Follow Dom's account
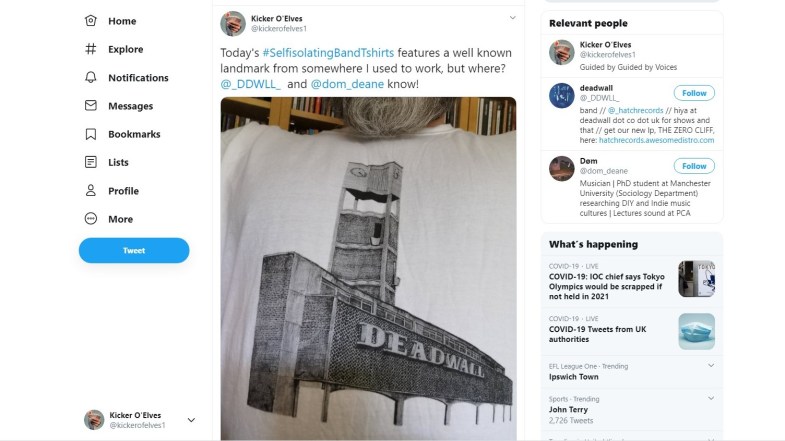This screenshot has width=785, height=441. (x=694, y=166)
